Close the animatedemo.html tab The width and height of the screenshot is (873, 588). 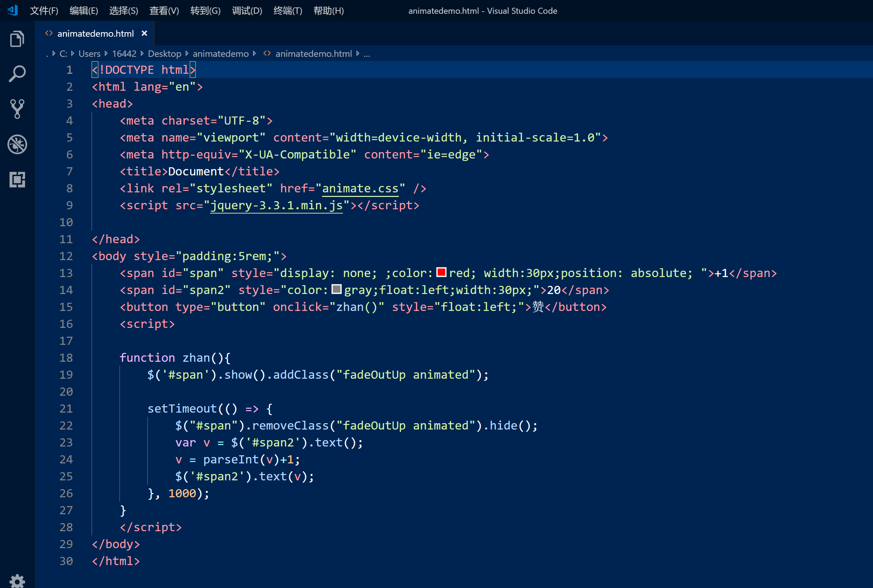point(144,34)
